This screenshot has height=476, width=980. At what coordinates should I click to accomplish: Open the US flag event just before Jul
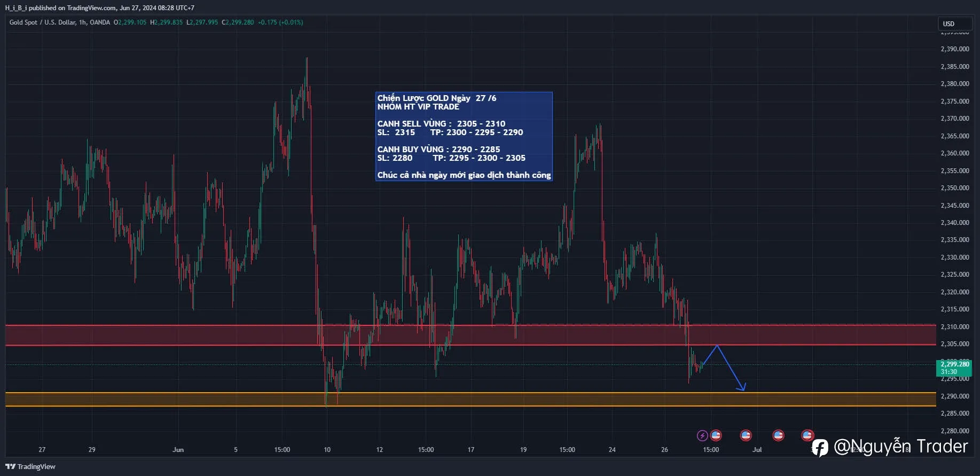746,435
